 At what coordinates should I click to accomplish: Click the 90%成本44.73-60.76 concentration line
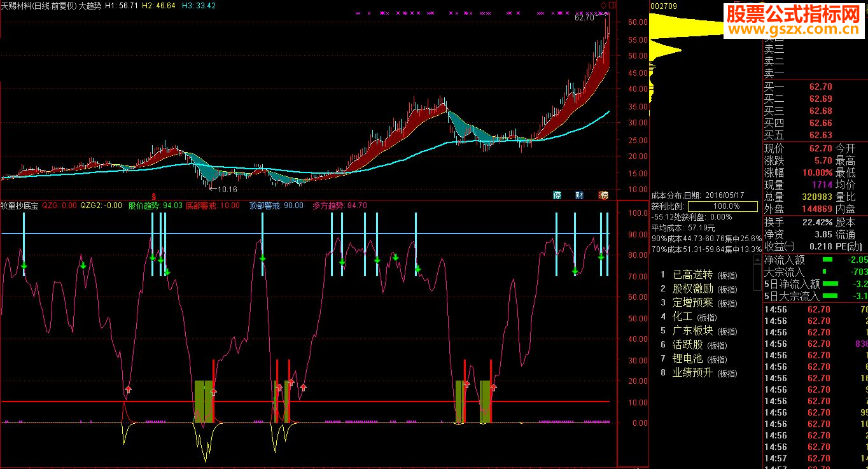click(706, 238)
